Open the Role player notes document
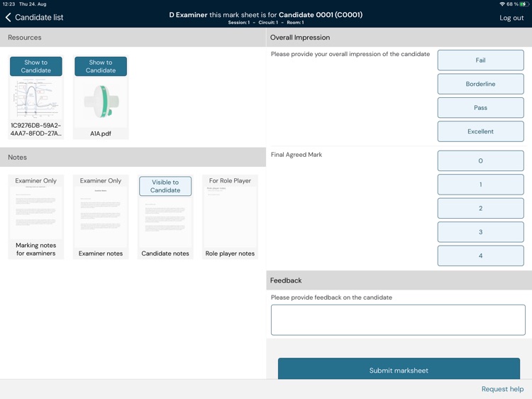This screenshot has width=532, height=399. coord(230,217)
